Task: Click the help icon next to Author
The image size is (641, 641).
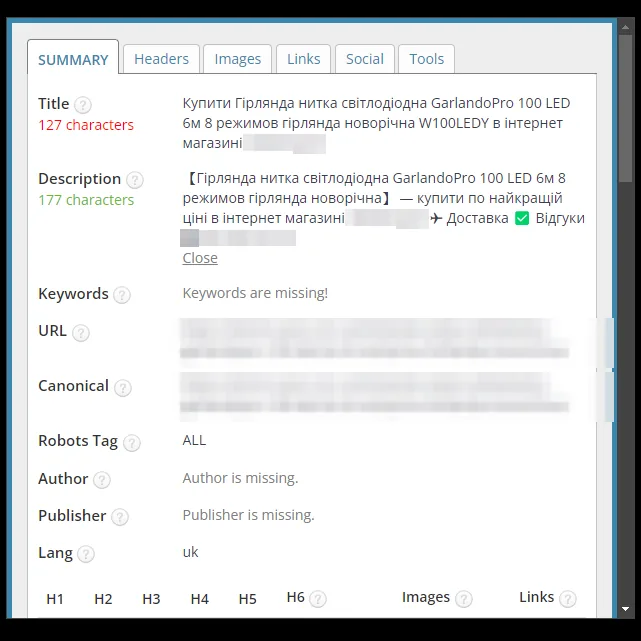Action: 101,480
